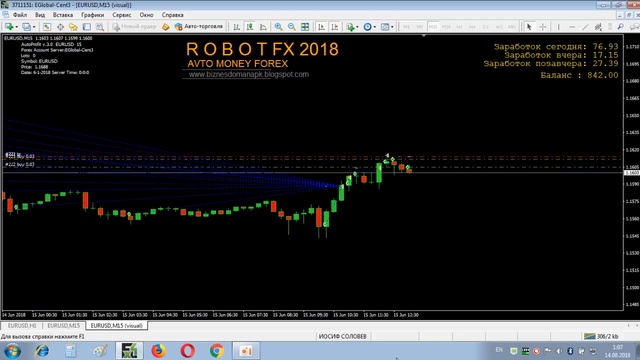This screenshot has height=360, width=640.
Task: Select the MN timeframe button
Action: [x=512, y=27]
